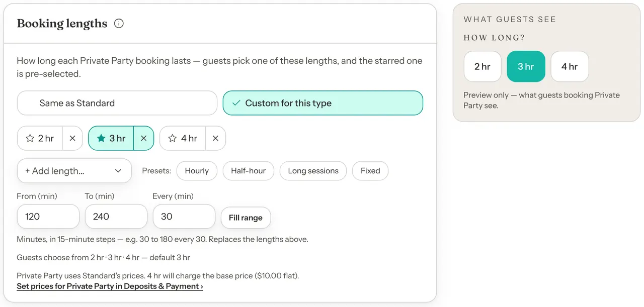
Task: Select the Same as Standard option
Action: click(117, 103)
